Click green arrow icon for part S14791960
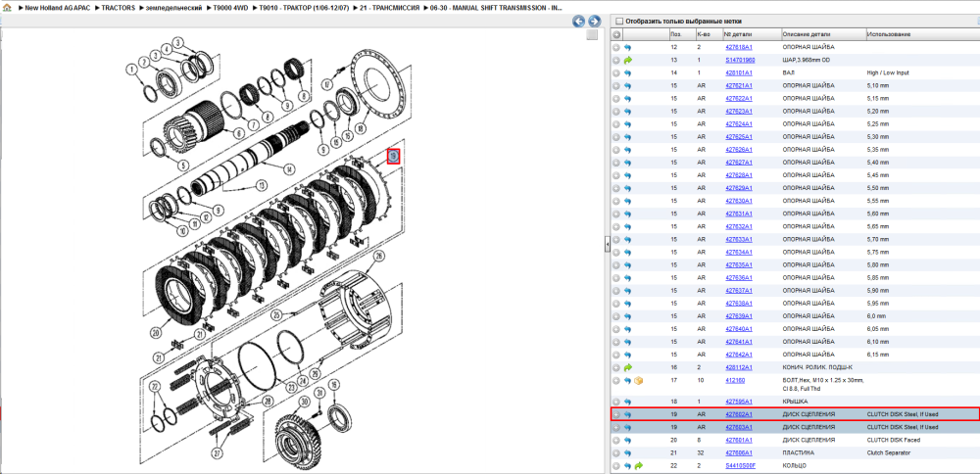Viewport: 980px width, 474px height. 628,60
